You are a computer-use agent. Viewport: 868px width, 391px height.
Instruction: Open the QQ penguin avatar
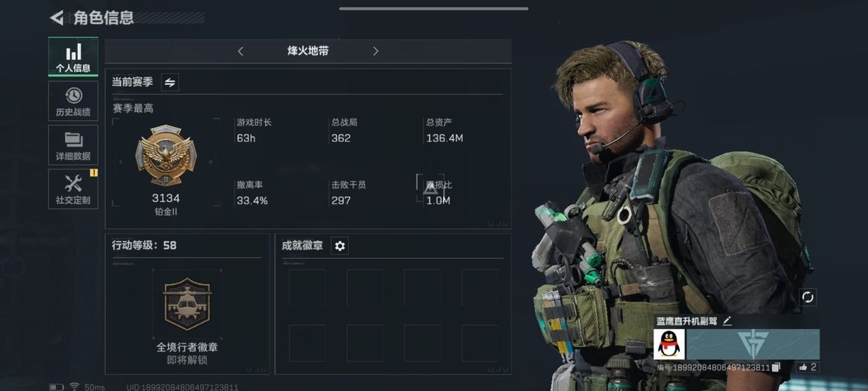[669, 344]
